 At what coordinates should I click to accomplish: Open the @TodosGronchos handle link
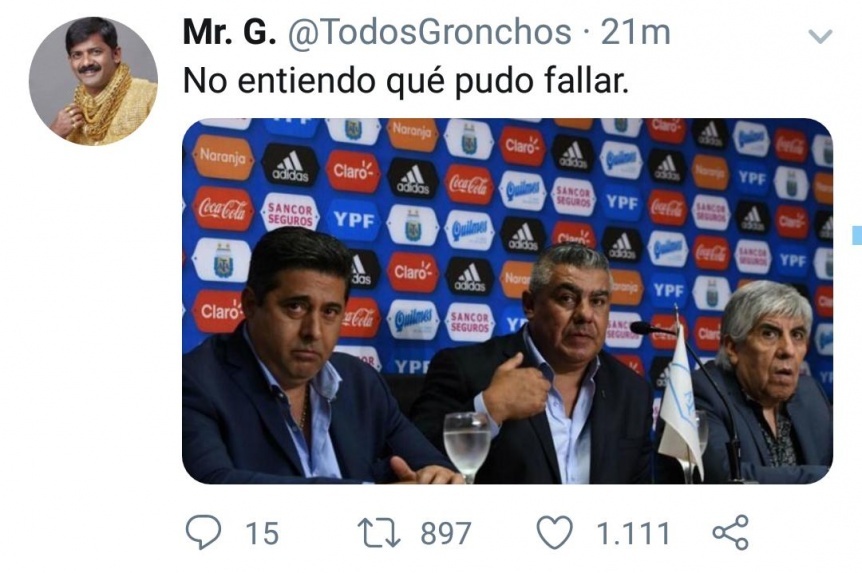[429, 32]
